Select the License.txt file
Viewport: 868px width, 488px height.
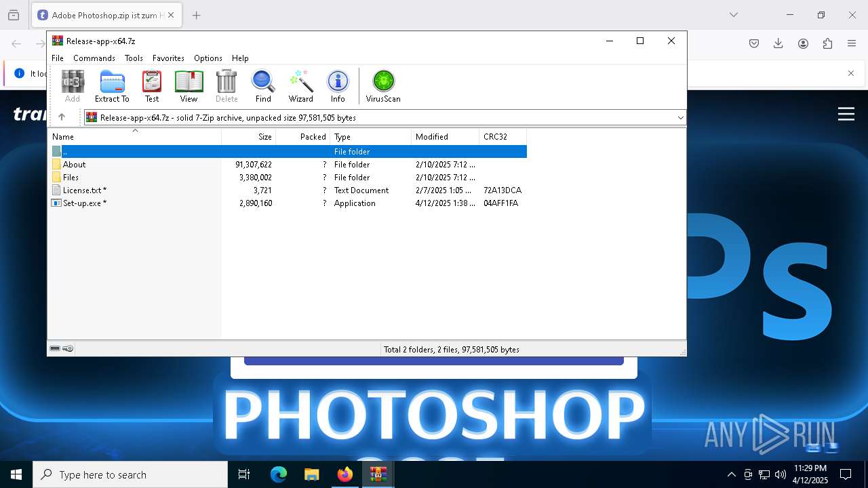click(x=79, y=190)
